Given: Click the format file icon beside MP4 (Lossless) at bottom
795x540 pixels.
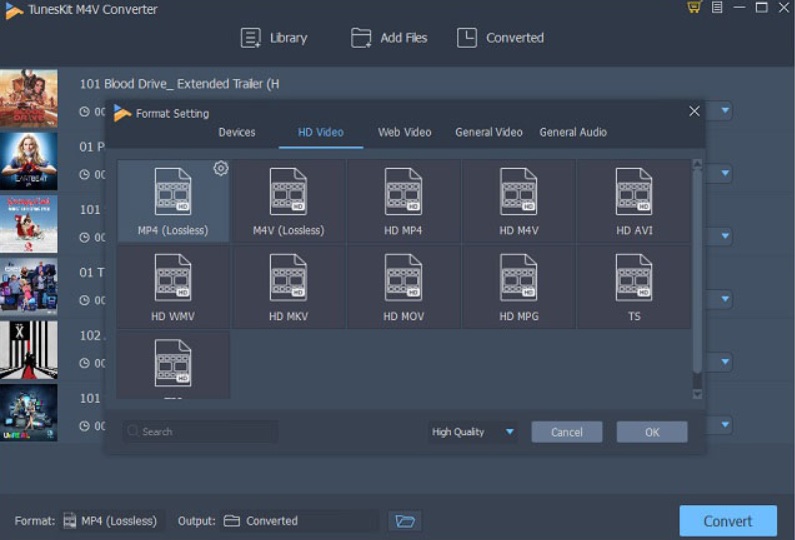Looking at the screenshot, I should pos(69,521).
